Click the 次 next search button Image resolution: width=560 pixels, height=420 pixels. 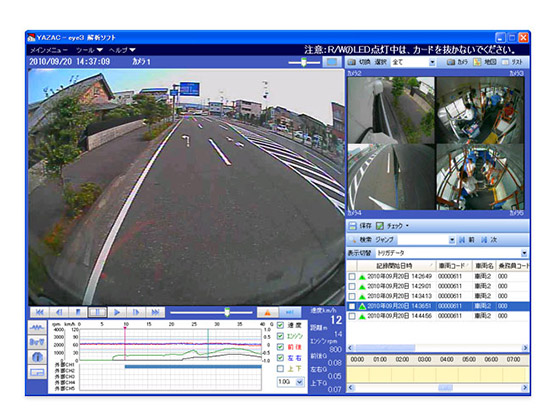pos(489,240)
